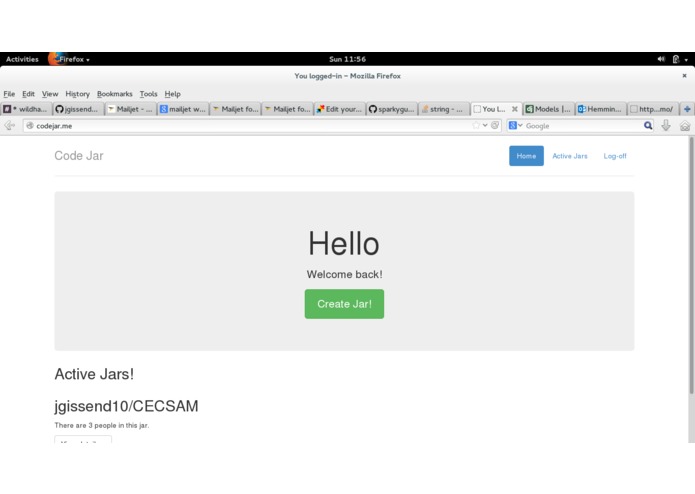The image size is (695, 494).
Task: Open the Activities overview
Action: [22, 59]
